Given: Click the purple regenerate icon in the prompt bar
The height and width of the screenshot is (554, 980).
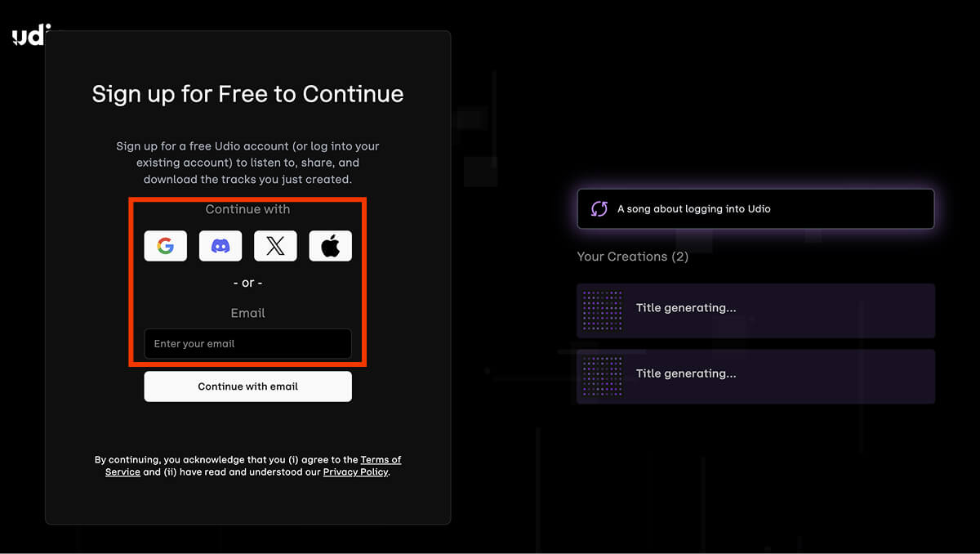Looking at the screenshot, I should 599,209.
